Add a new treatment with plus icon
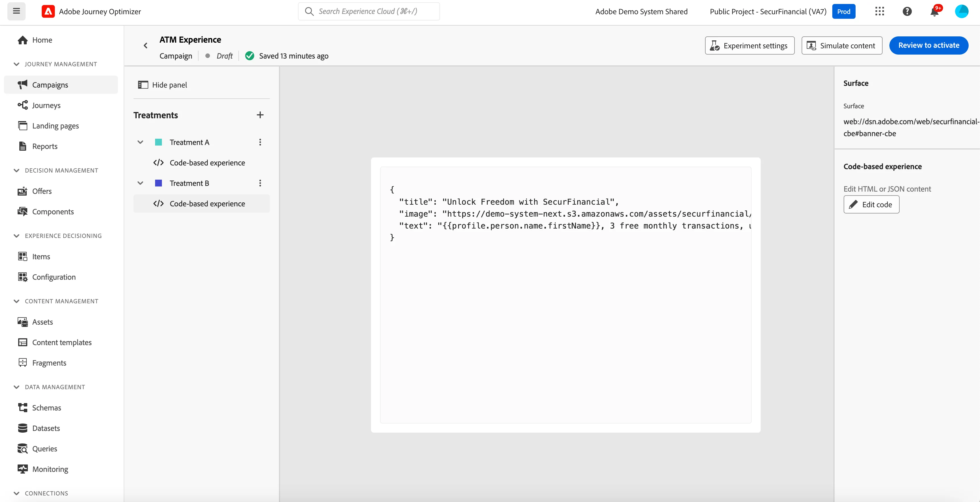This screenshot has width=980, height=502. tap(260, 115)
